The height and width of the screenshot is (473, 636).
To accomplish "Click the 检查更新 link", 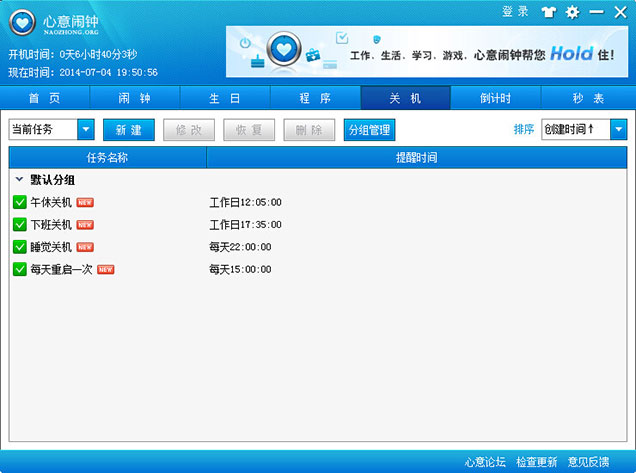I will click(x=537, y=462).
